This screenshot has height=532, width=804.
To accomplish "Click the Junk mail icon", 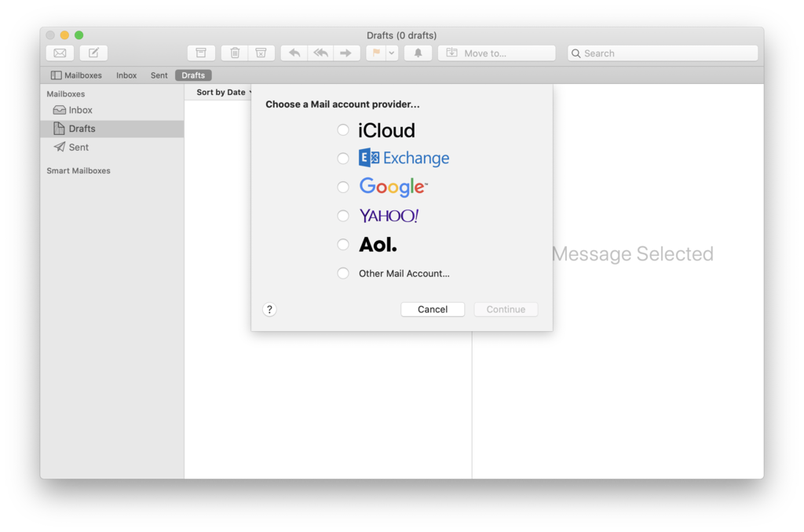I will (x=261, y=53).
